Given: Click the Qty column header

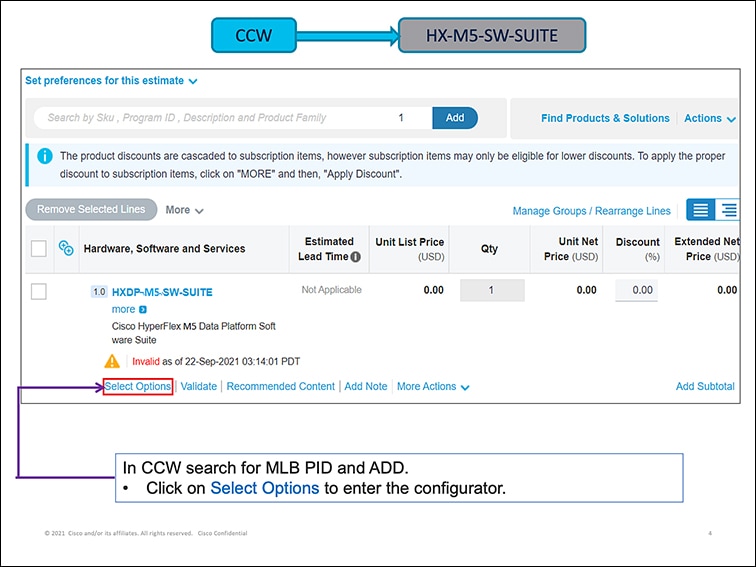Looking at the screenshot, I should click(489, 249).
